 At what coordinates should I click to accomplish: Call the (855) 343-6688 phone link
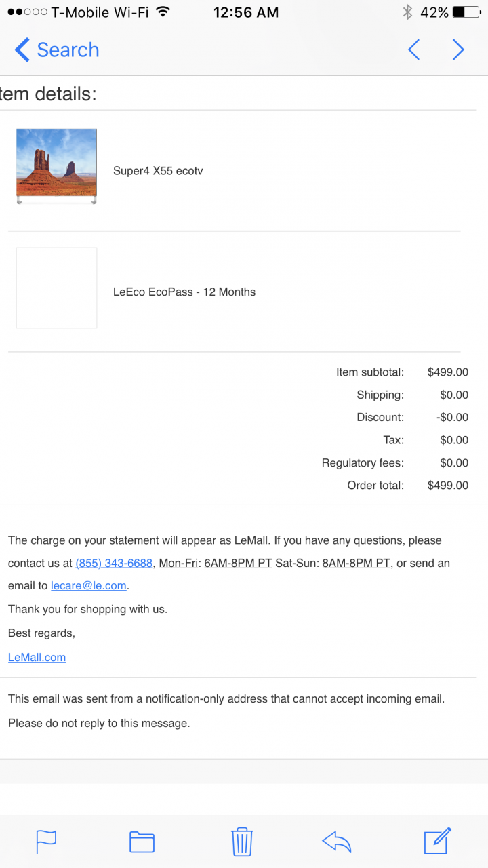[114, 563]
